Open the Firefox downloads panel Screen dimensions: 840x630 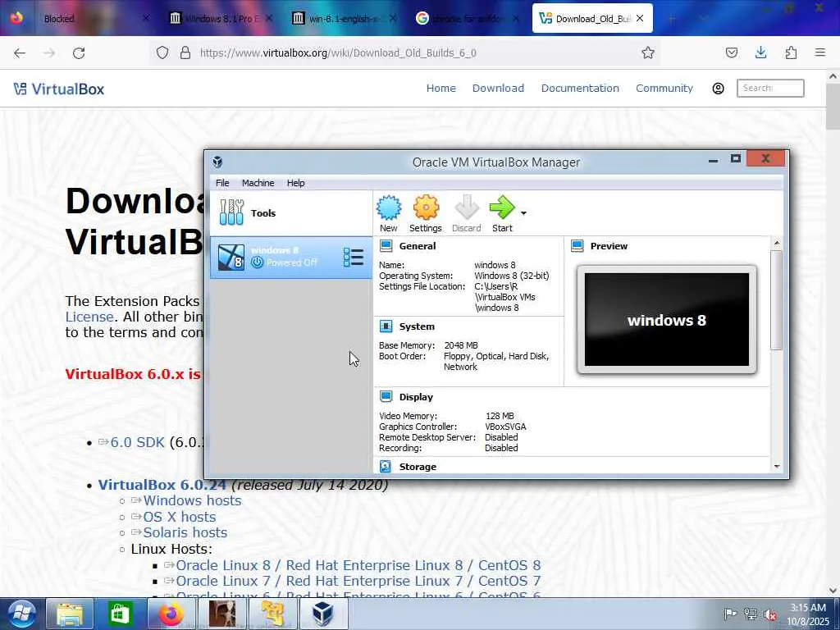pos(760,52)
